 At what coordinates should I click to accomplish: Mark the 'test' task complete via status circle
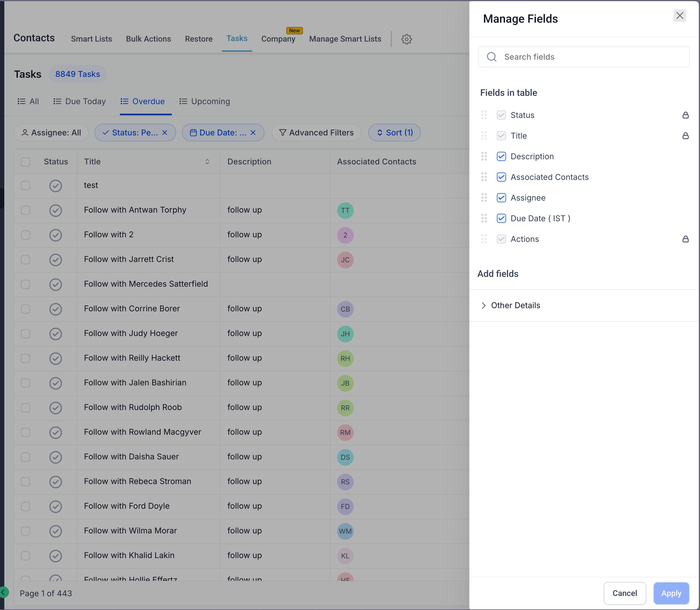[55, 186]
